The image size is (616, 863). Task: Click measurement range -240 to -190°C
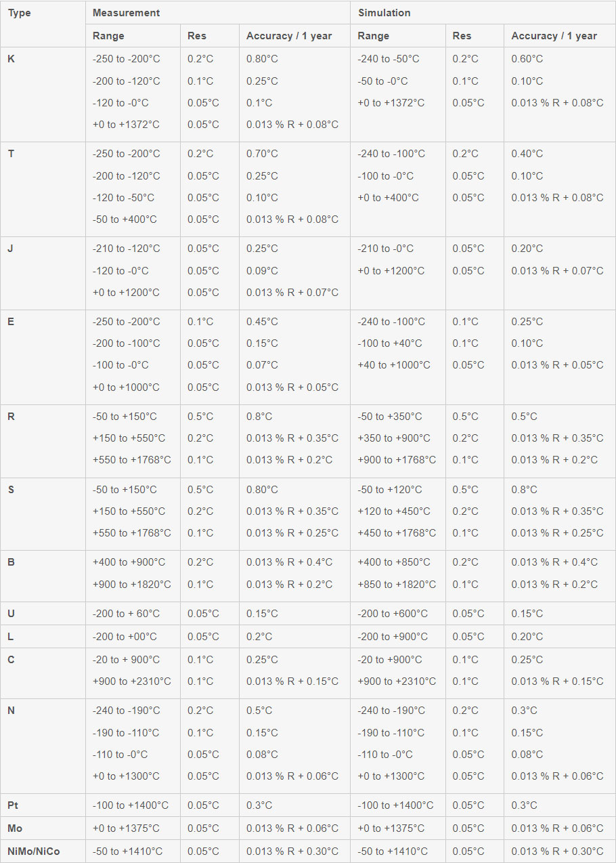(x=127, y=710)
